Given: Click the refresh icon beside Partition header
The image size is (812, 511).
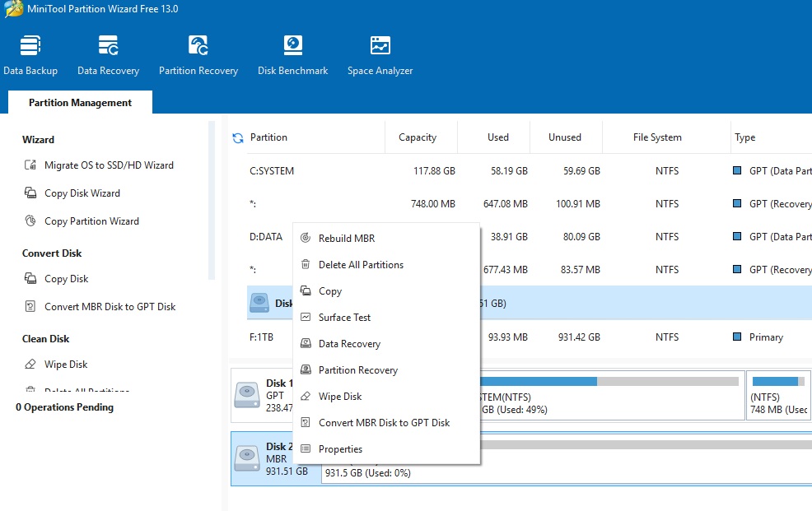Looking at the screenshot, I should point(238,138).
